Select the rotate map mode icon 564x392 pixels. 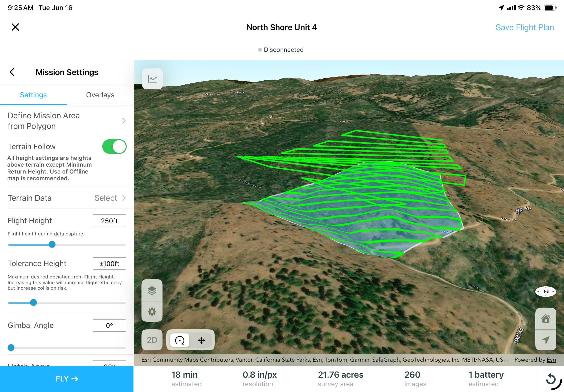180,340
